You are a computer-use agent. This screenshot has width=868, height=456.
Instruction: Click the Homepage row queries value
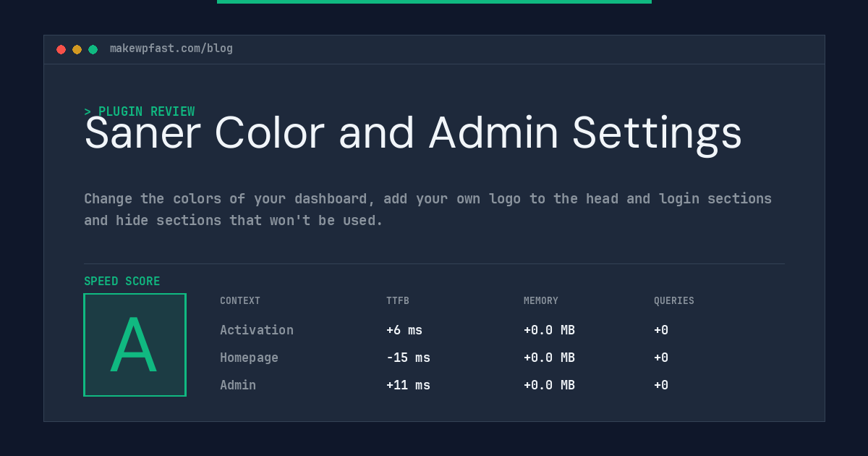click(661, 358)
